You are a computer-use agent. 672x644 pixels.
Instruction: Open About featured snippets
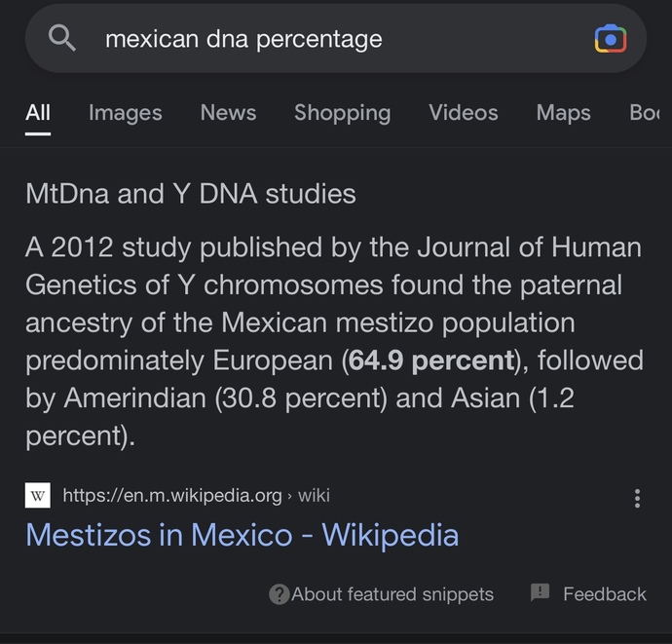[392, 594]
